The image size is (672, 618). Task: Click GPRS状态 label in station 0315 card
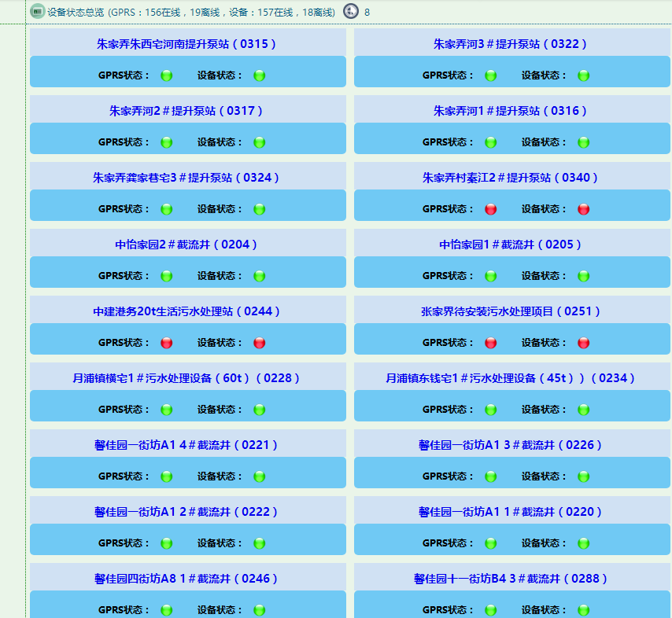click(124, 75)
